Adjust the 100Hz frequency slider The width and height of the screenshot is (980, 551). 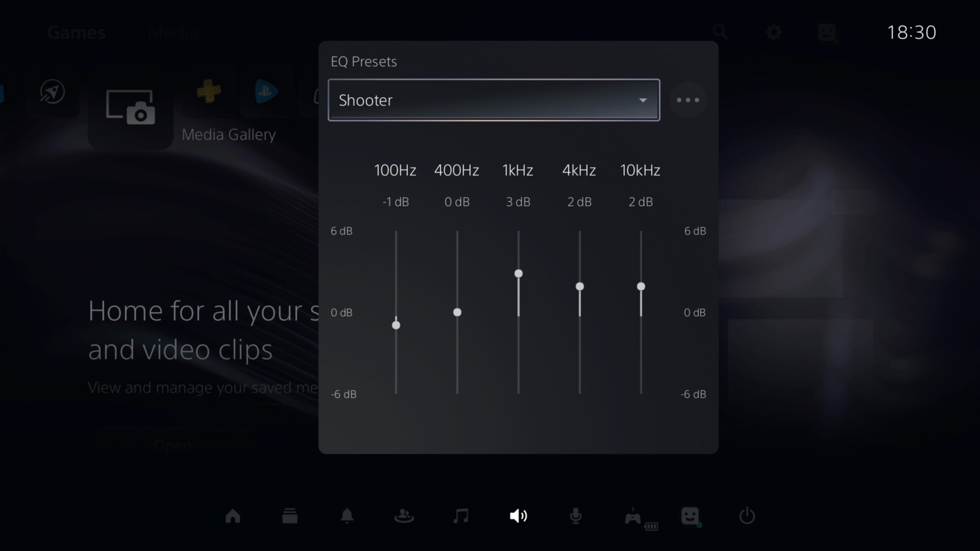pos(395,324)
